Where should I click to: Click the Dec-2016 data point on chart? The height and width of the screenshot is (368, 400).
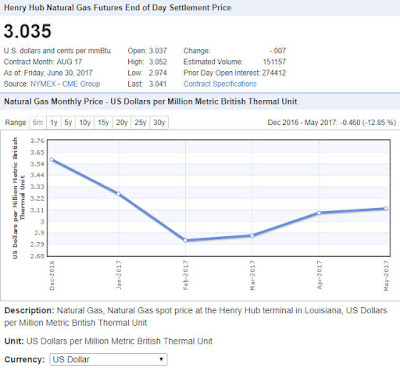(x=51, y=160)
